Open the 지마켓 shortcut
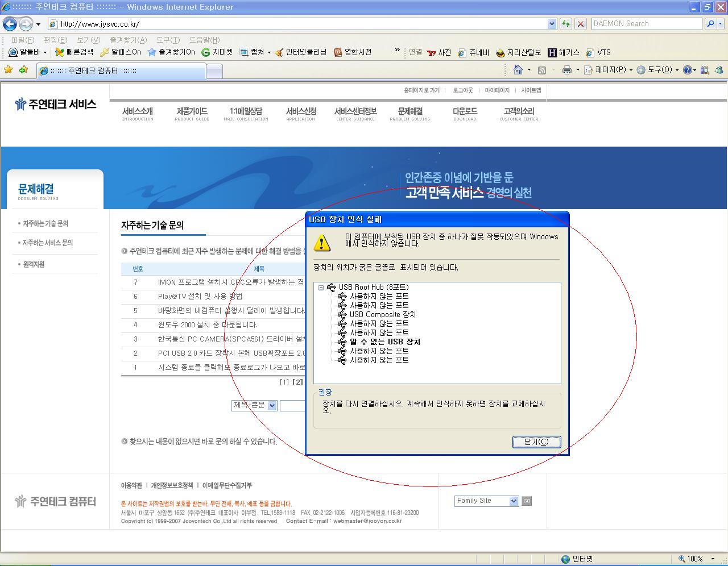 217,52
